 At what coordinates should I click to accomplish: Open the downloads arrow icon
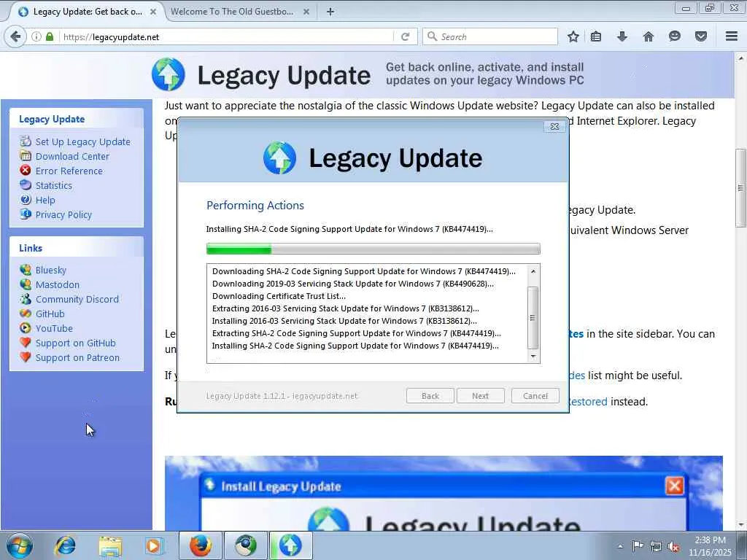(x=622, y=36)
